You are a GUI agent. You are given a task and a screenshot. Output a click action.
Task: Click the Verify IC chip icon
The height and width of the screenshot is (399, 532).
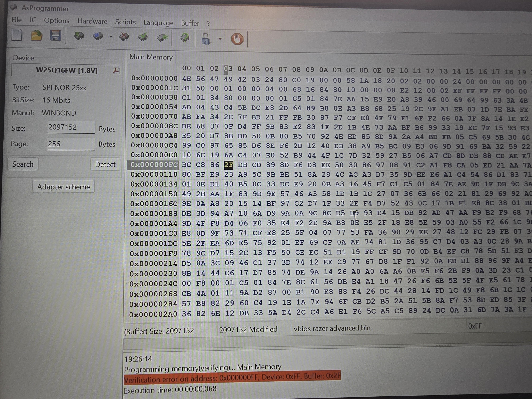[143, 37]
